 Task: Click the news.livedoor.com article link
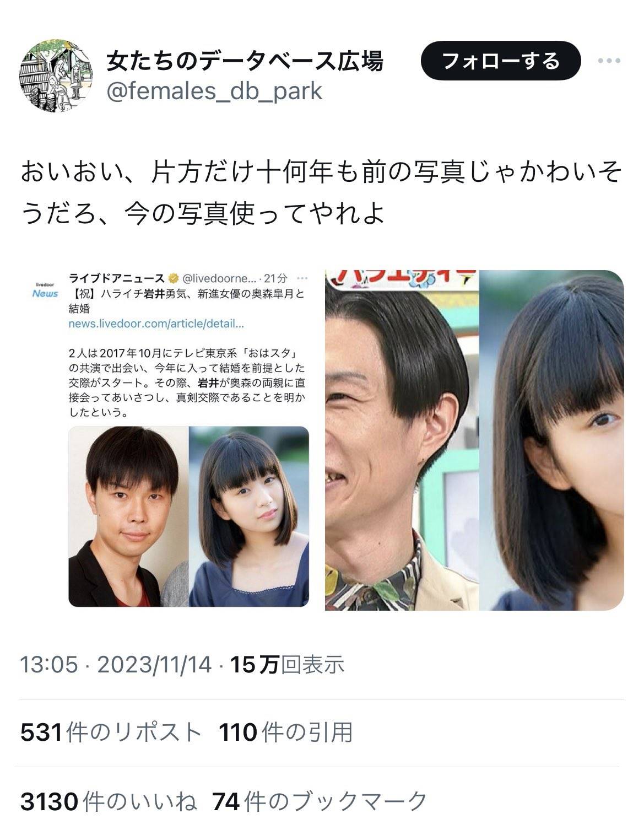(x=156, y=323)
